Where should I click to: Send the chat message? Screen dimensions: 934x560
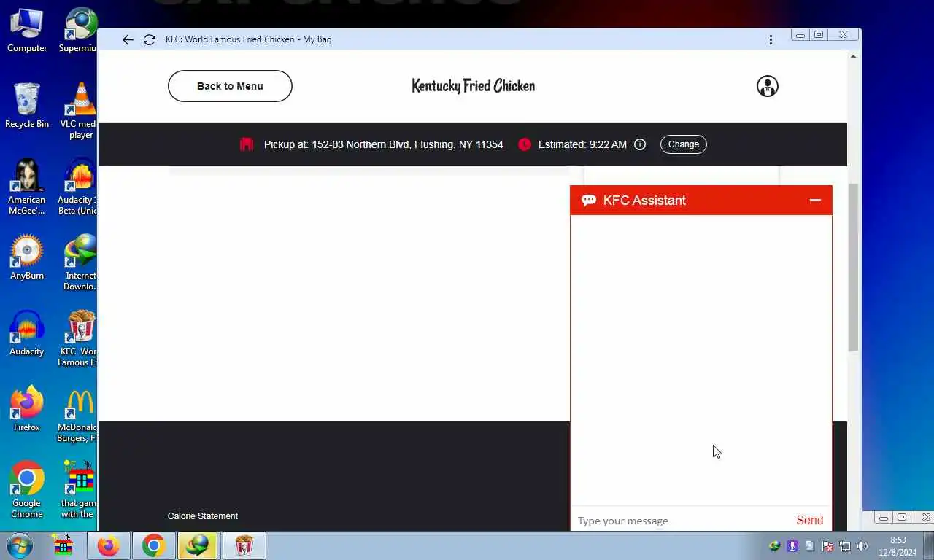tap(809, 520)
